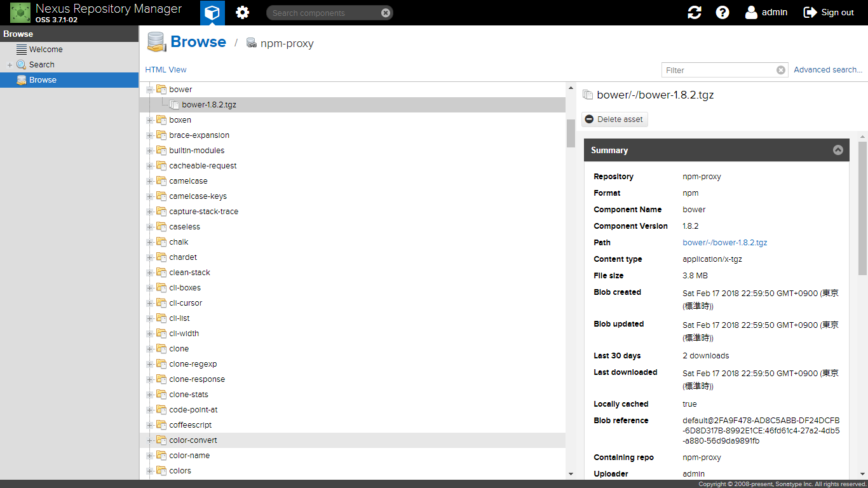Click the Browse database icon in sidebar
The width and height of the screenshot is (868, 488).
pos(22,80)
